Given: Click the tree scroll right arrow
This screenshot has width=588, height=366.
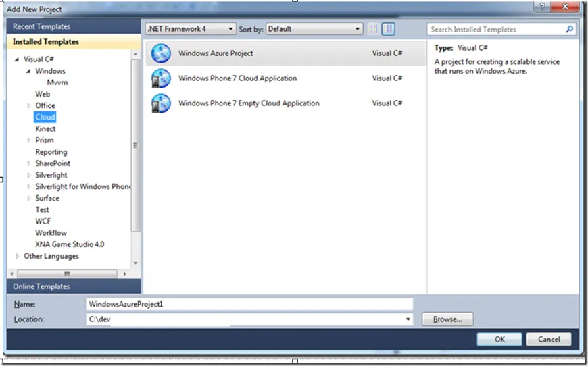Looking at the screenshot, I should (124, 274).
